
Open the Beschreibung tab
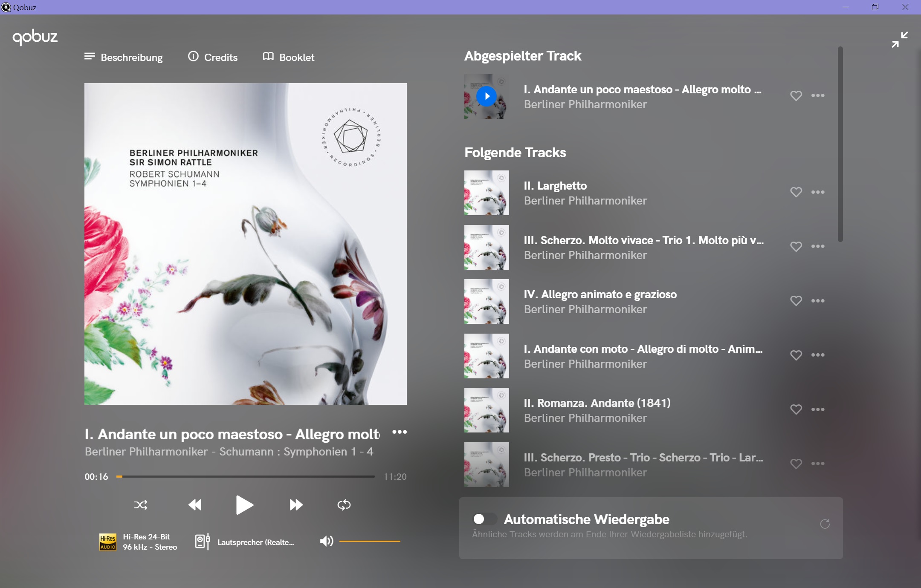coord(124,57)
